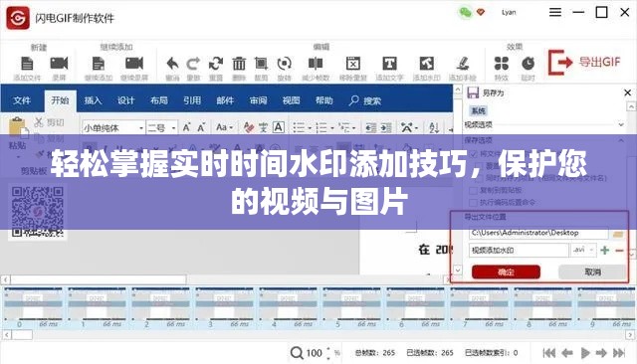The height and width of the screenshot is (364, 637).
Task: Click the continue-adding file icon
Action: 99,64
